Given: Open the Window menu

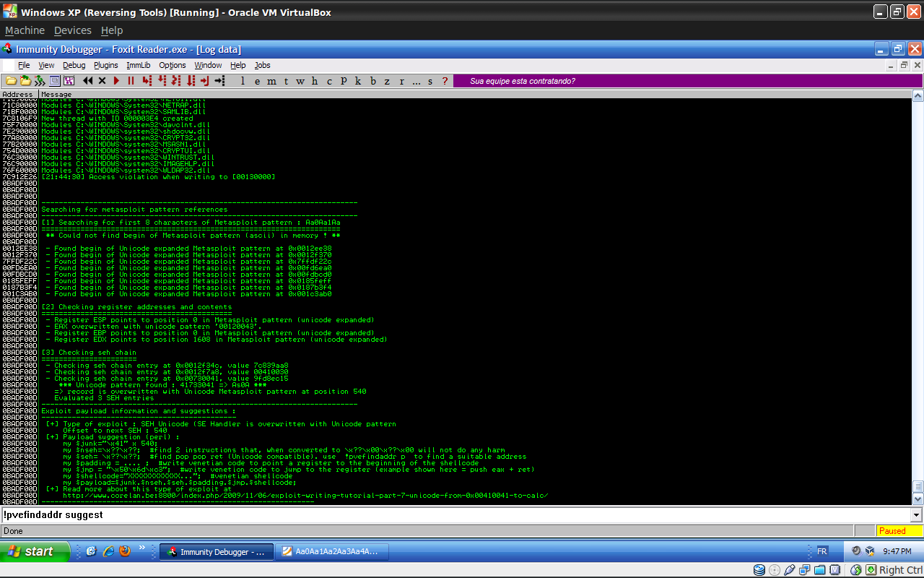Looking at the screenshot, I should tap(208, 65).
